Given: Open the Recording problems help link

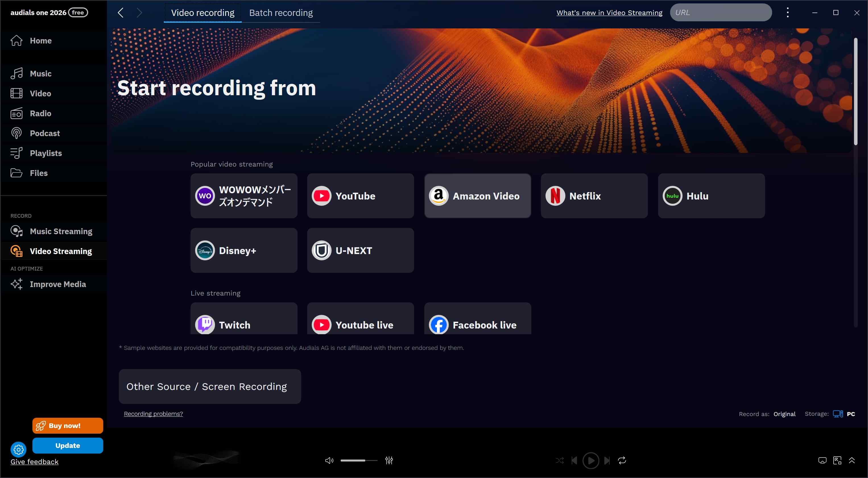Looking at the screenshot, I should (153, 414).
